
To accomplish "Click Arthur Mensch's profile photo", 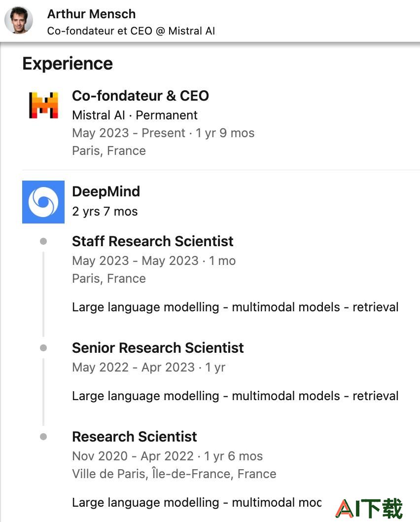I will 19,20.
